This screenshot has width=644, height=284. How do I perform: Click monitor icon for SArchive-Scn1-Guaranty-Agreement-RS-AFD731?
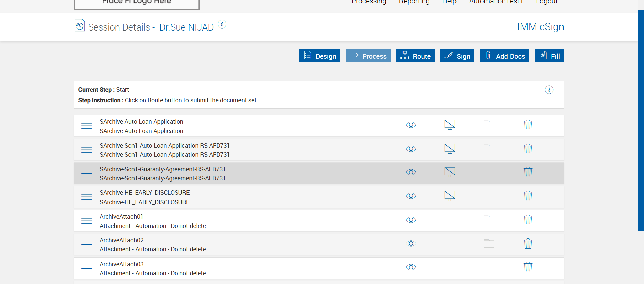(450, 172)
